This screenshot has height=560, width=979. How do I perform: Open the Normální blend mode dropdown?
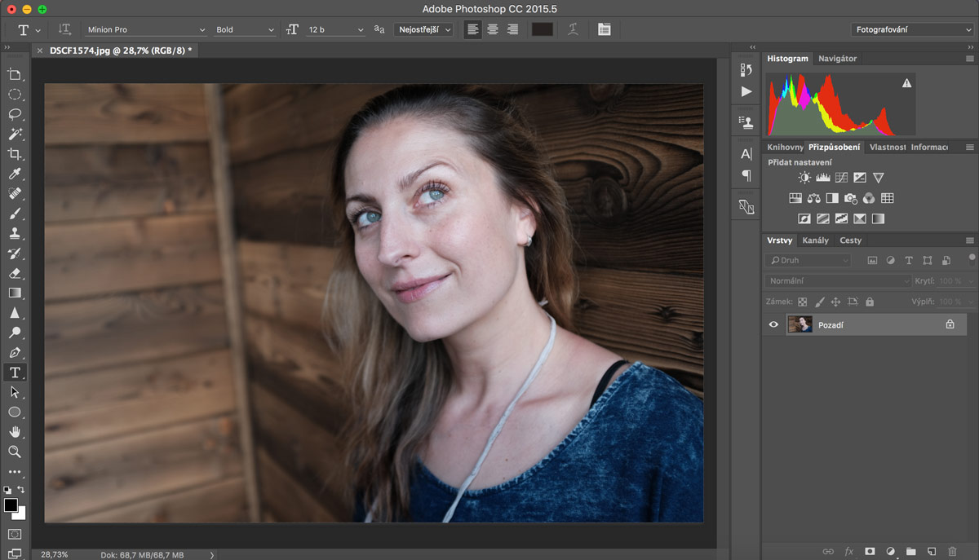(x=838, y=280)
